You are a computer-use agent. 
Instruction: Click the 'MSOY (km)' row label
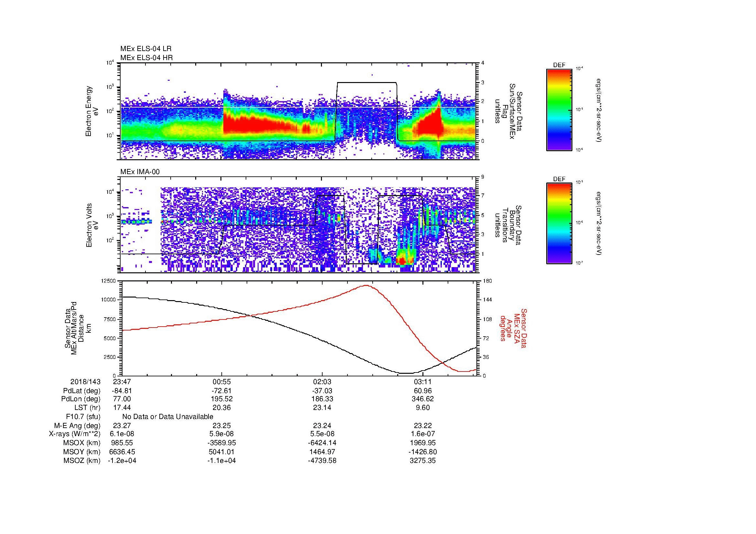[82, 452]
